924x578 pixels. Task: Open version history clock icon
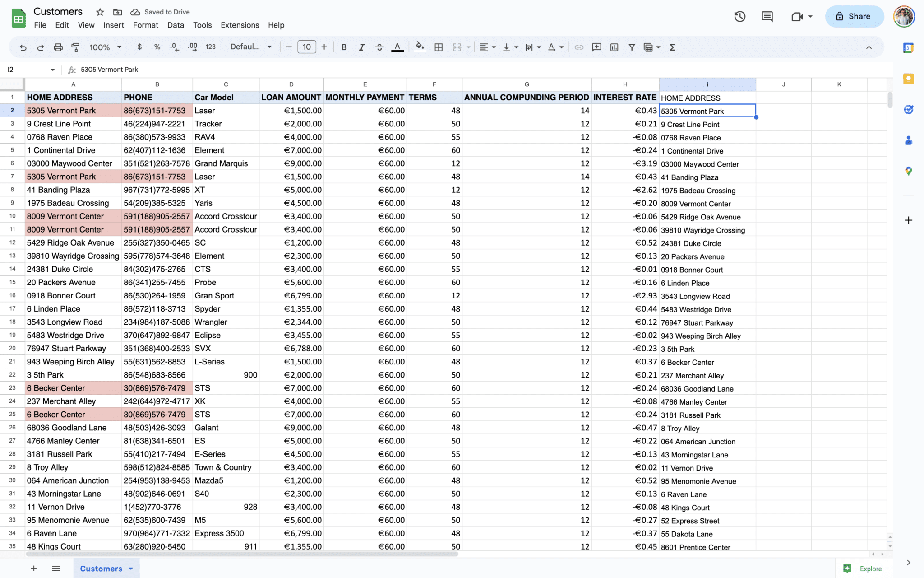pyautogui.click(x=739, y=17)
